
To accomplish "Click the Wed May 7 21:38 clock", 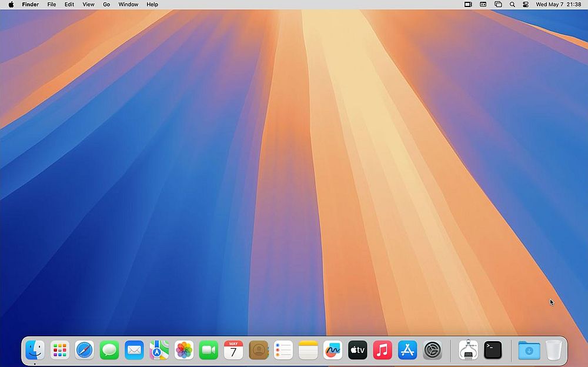I will click(x=559, y=5).
